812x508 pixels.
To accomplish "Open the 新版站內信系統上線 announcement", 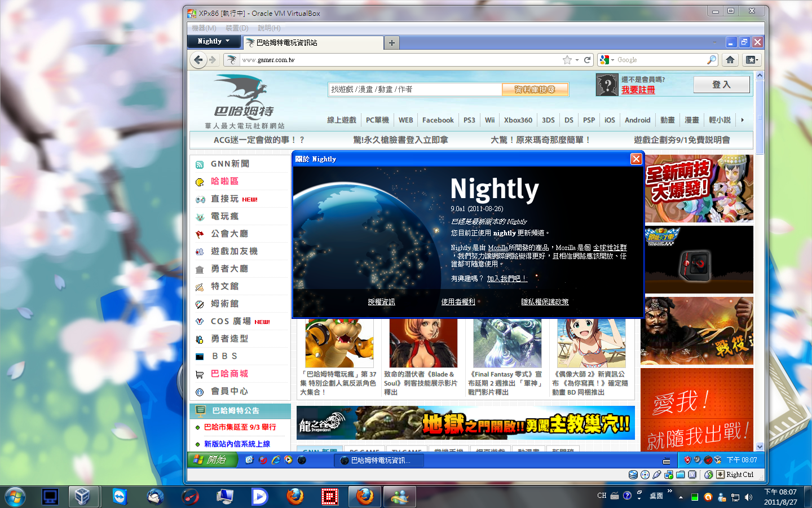I will point(237,444).
